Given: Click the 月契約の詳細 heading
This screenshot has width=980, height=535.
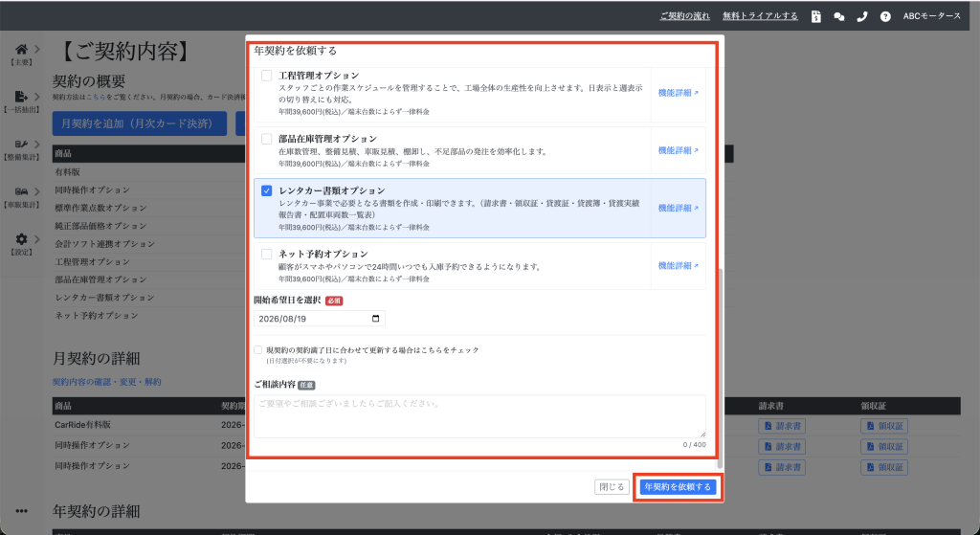Looking at the screenshot, I should pyautogui.click(x=97, y=358).
